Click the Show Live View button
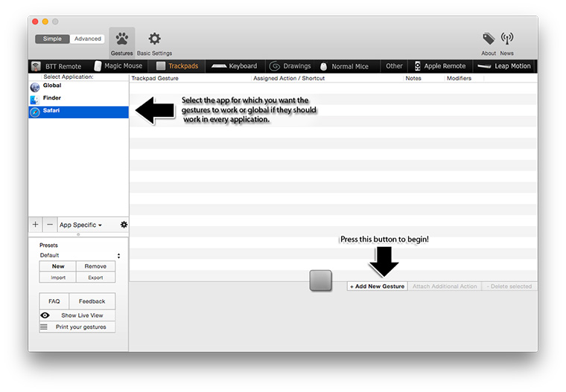This screenshot has width=566, height=392. [77, 315]
